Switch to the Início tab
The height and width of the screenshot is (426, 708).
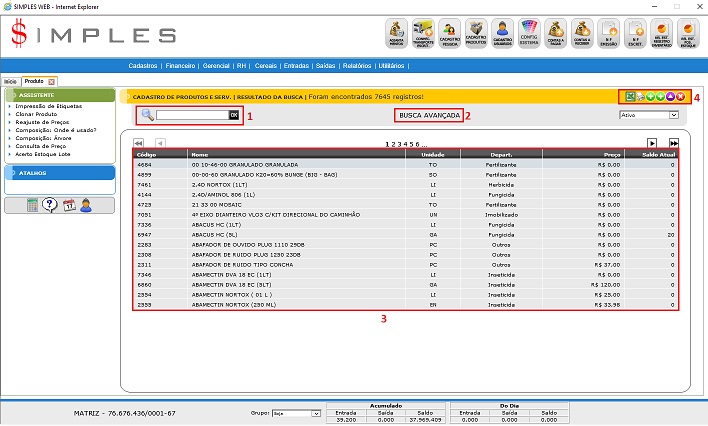coord(10,80)
